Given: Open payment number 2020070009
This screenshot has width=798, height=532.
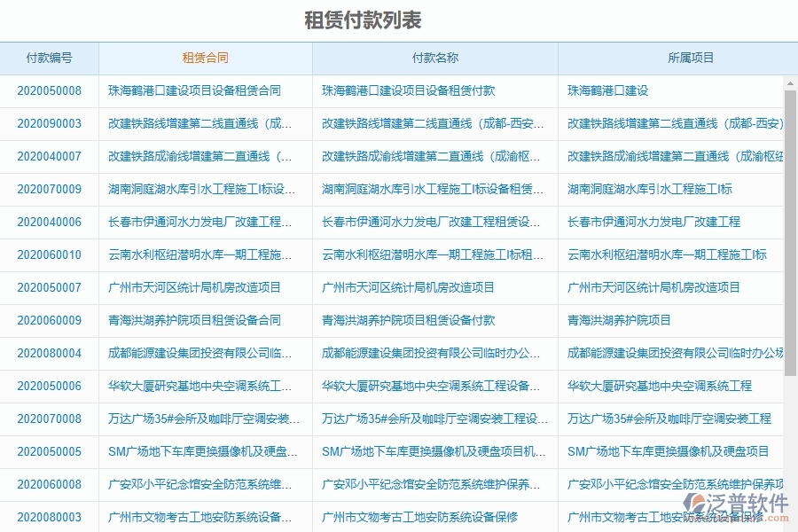Looking at the screenshot, I should coord(51,189).
